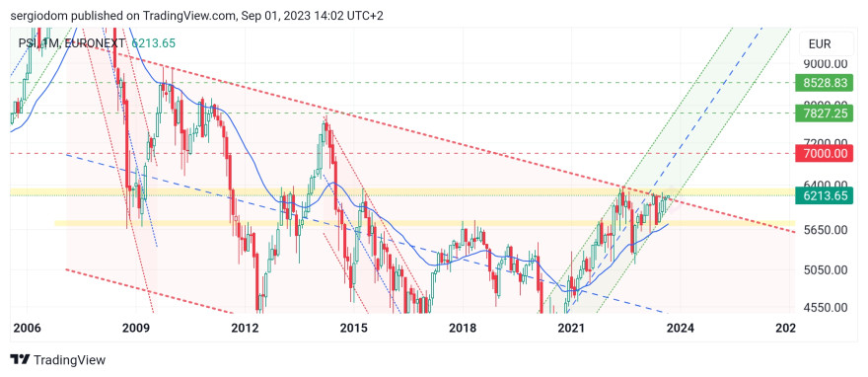Click the 5050.00 price axis value
Viewport: 868px width, 377px height.
tap(825, 270)
